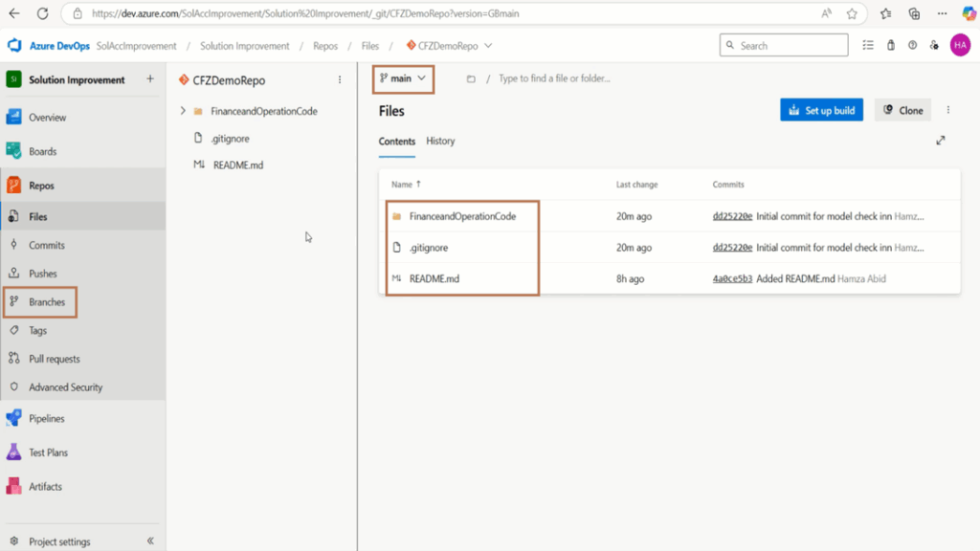Click the Set up build button
Viewport: 980px width, 551px height.
[x=821, y=110]
